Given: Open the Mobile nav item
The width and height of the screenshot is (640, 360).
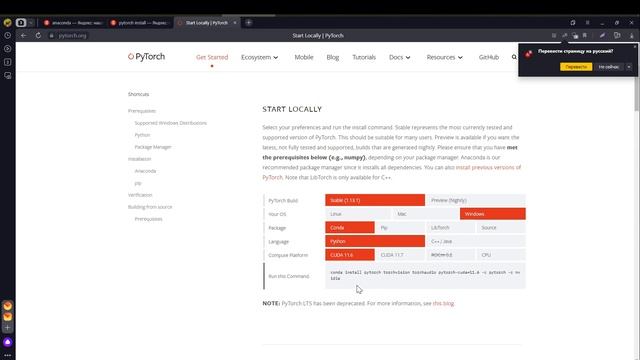Looking at the screenshot, I should coord(304,57).
